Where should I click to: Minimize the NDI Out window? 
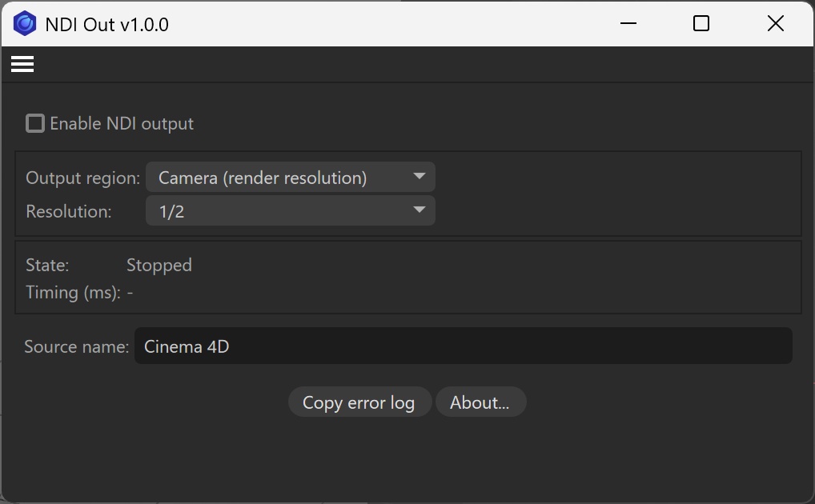click(628, 23)
